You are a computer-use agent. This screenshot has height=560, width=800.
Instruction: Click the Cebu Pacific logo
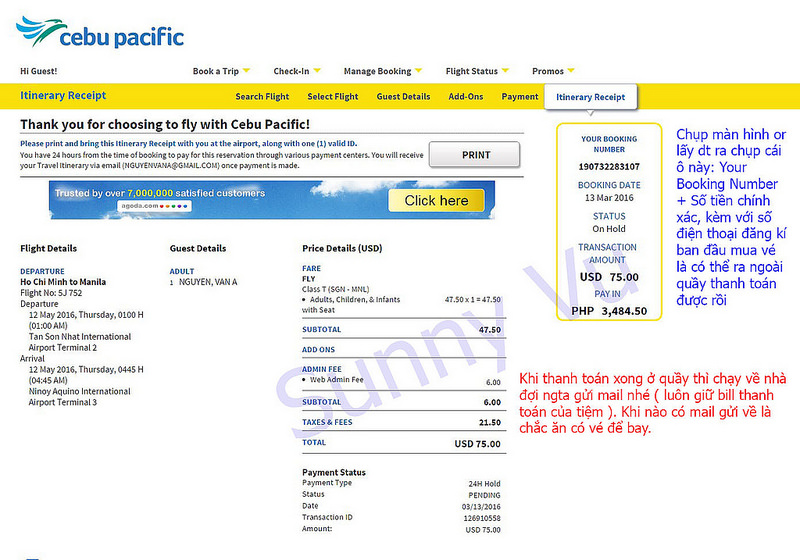[x=100, y=32]
